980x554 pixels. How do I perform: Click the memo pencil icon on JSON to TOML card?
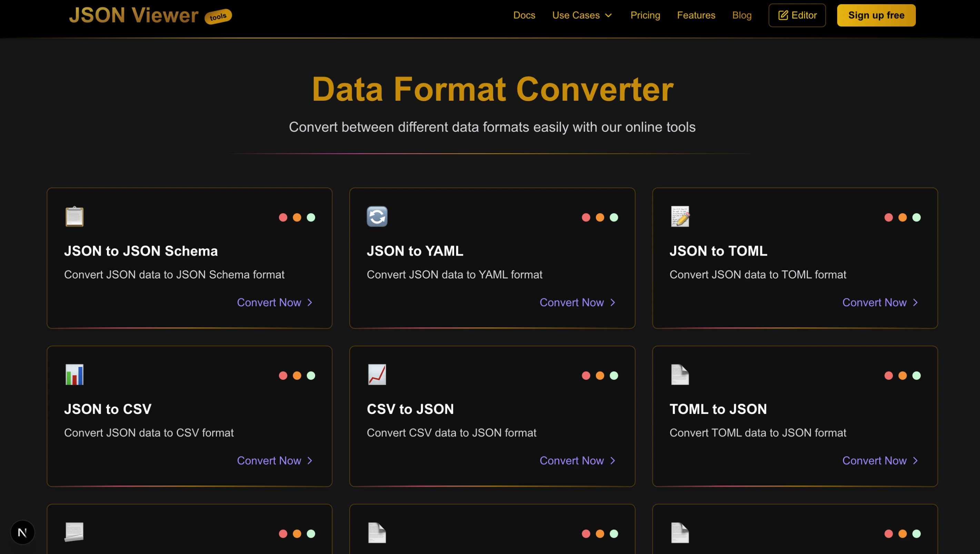click(x=680, y=217)
